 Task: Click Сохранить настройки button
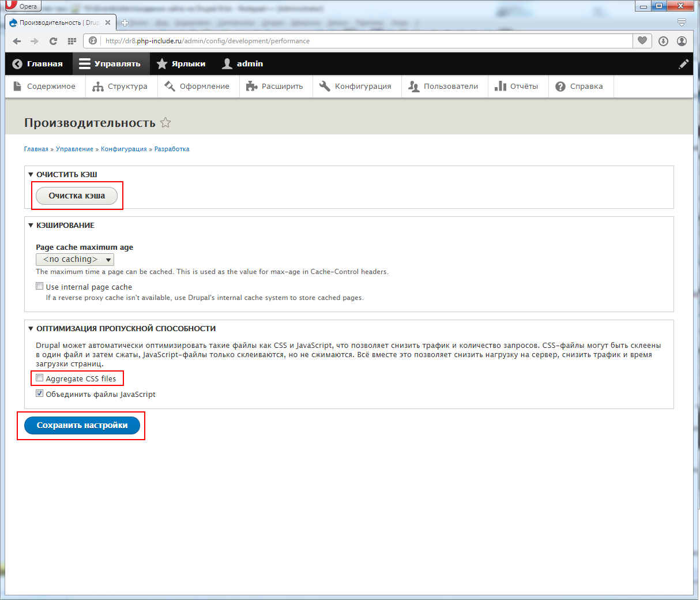[82, 425]
